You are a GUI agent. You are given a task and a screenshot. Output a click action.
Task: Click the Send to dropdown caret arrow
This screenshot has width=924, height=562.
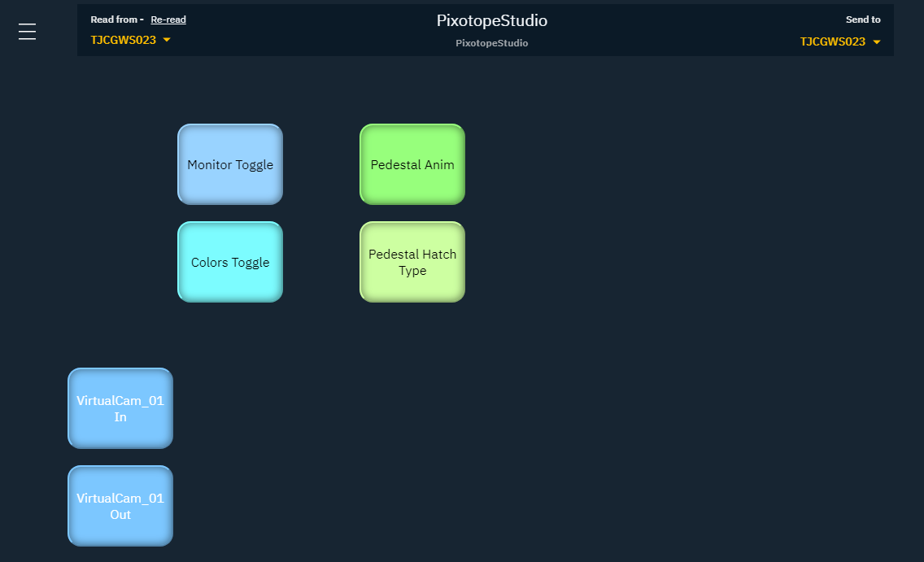click(x=876, y=42)
